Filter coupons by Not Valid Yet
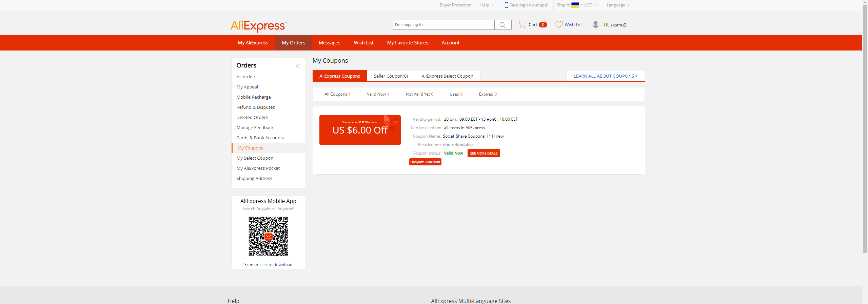 click(419, 94)
